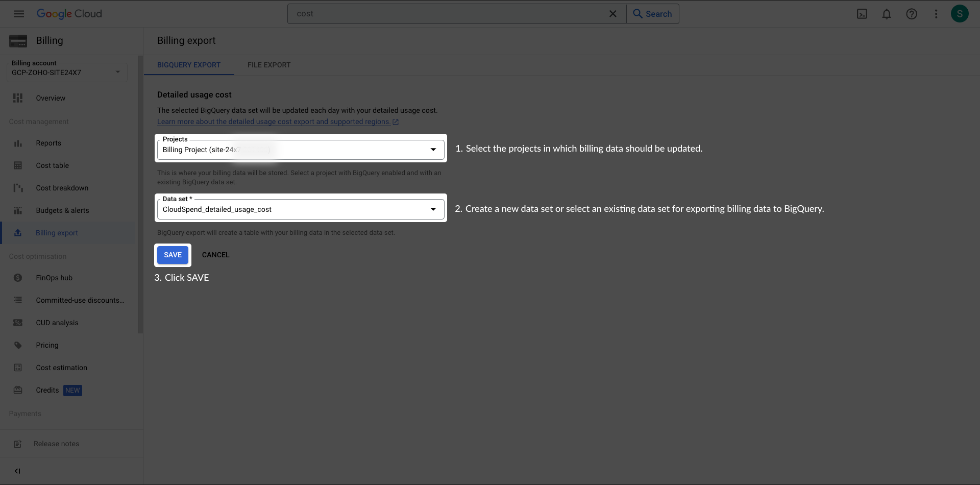Open the three-dot more options menu
Viewport: 980px width, 485px height.
(936, 14)
